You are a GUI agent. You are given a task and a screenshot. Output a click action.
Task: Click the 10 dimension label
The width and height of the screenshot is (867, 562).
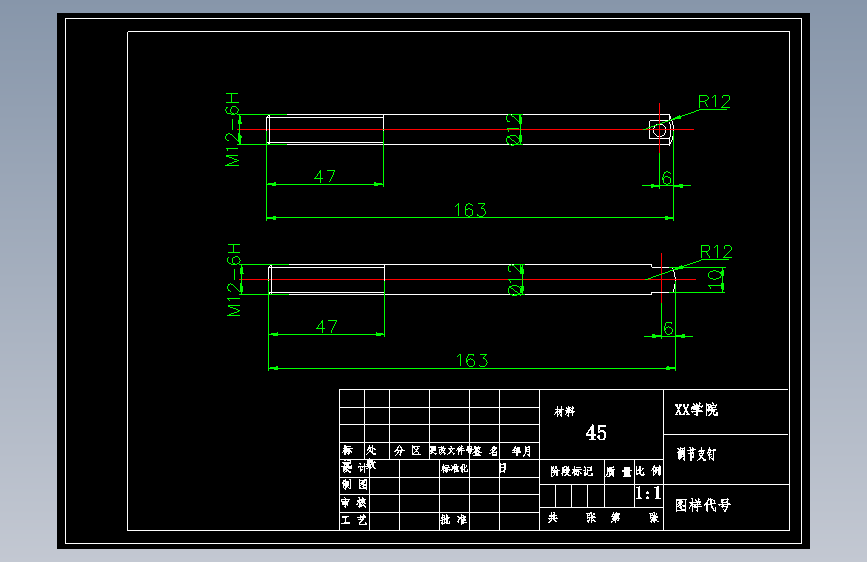point(715,280)
